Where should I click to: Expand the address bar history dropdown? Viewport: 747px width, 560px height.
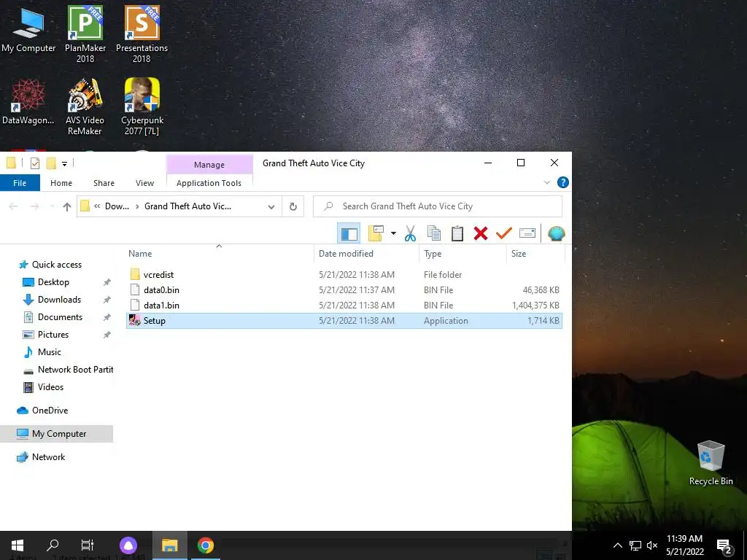pos(271,206)
